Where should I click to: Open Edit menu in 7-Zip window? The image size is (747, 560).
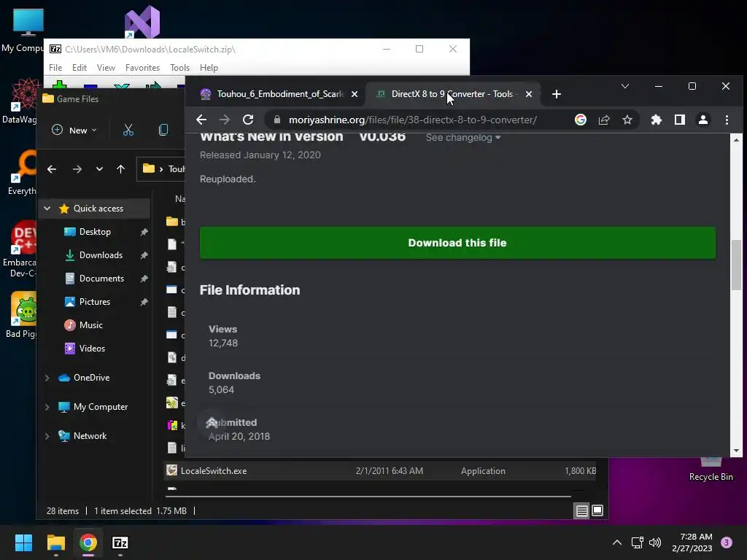point(79,68)
